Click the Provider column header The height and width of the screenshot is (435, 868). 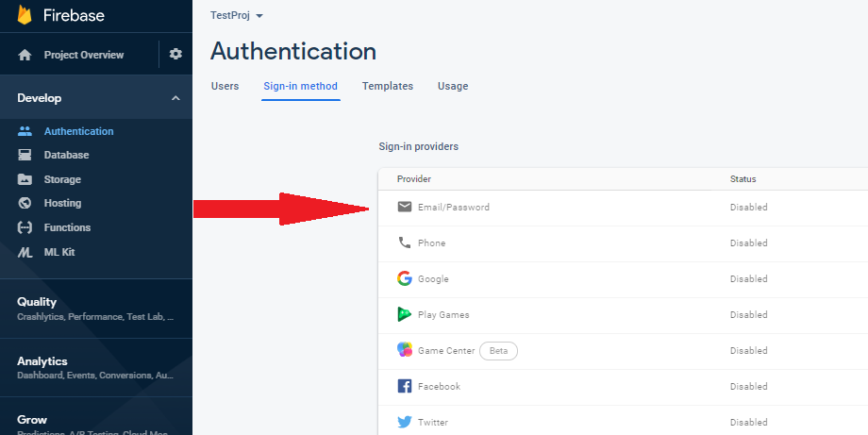point(413,178)
